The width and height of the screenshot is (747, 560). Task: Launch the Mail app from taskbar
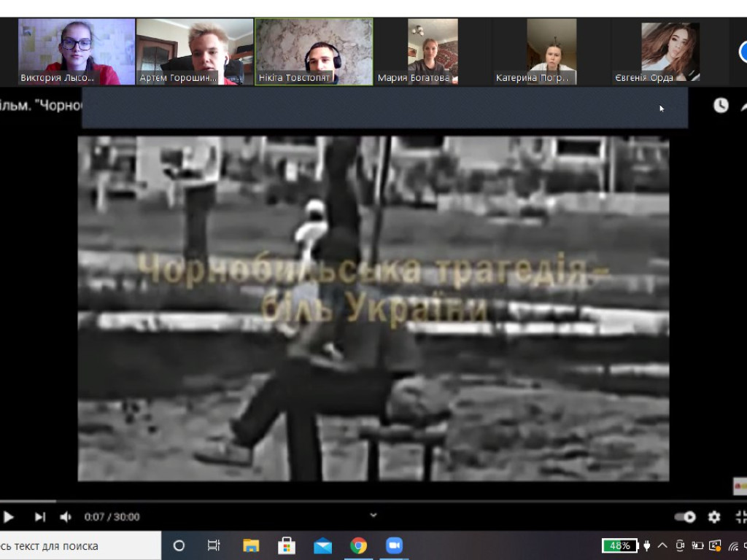coord(322,545)
